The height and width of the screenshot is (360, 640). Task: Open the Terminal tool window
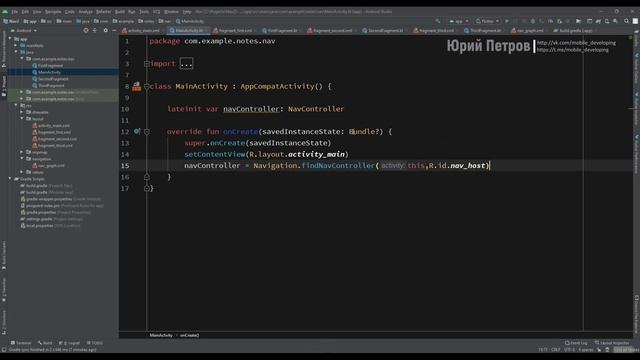[x=21, y=343]
